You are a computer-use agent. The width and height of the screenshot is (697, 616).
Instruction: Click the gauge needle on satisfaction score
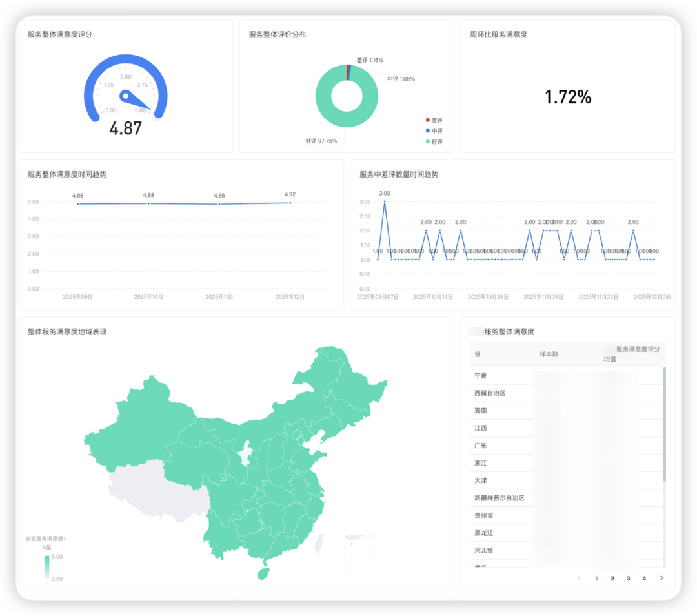pyautogui.click(x=138, y=101)
